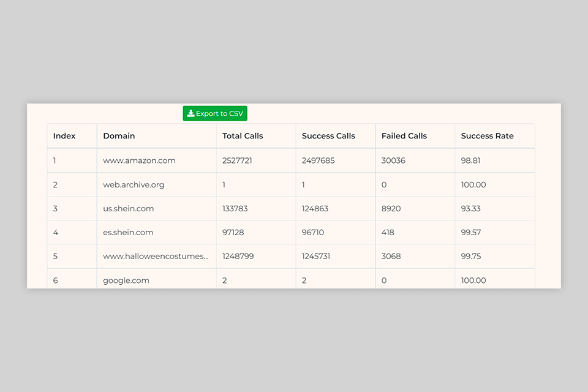Click failed calls value 418
This screenshot has width=588, height=392.
[x=388, y=232]
